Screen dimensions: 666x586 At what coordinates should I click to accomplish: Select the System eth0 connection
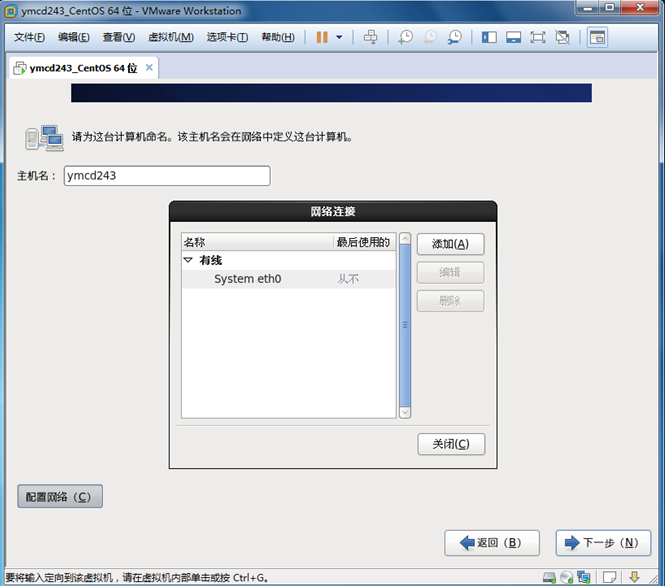click(288, 279)
